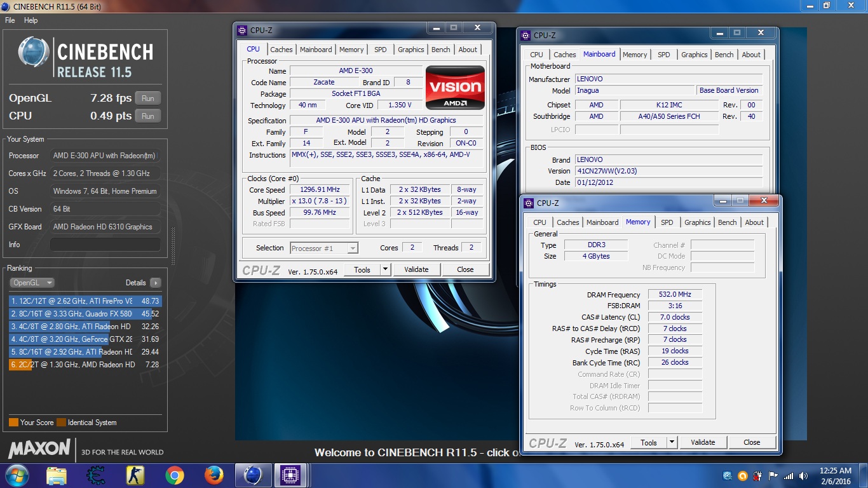Viewport: 868px width, 488px height.
Task: Click BIOS version 41CN27WW(V2.03) field
Action: coord(668,171)
